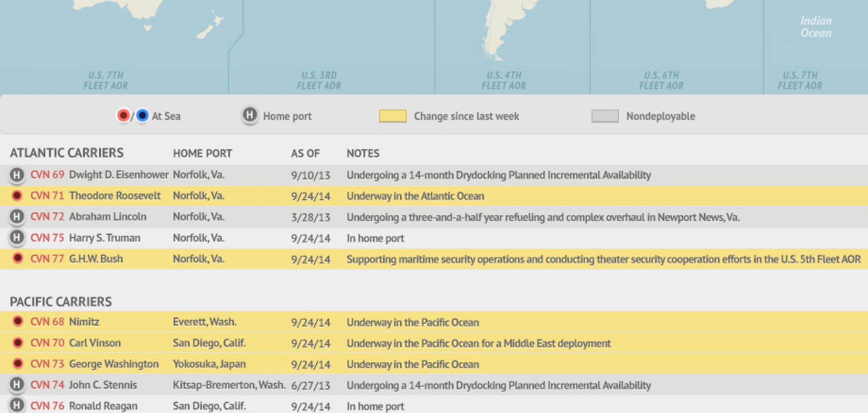Click the ship name G.H.W. Bush
The height and width of the screenshot is (413, 868).
[96, 259]
